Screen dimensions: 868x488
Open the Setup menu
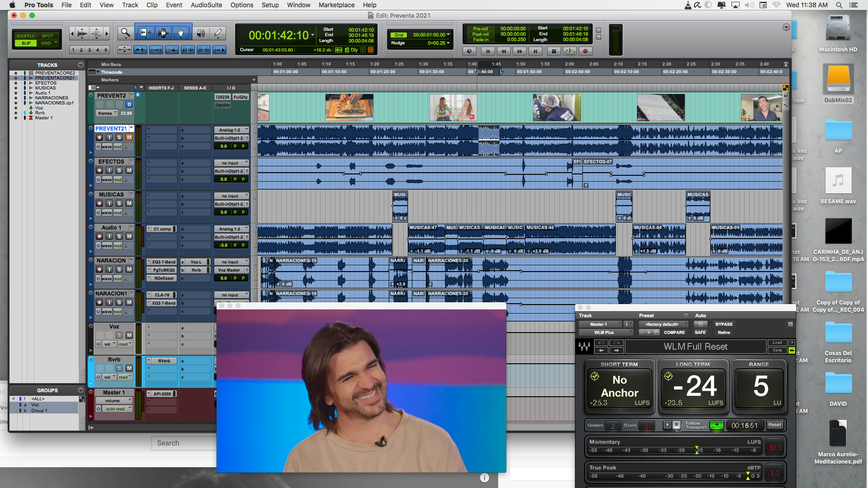[270, 5]
